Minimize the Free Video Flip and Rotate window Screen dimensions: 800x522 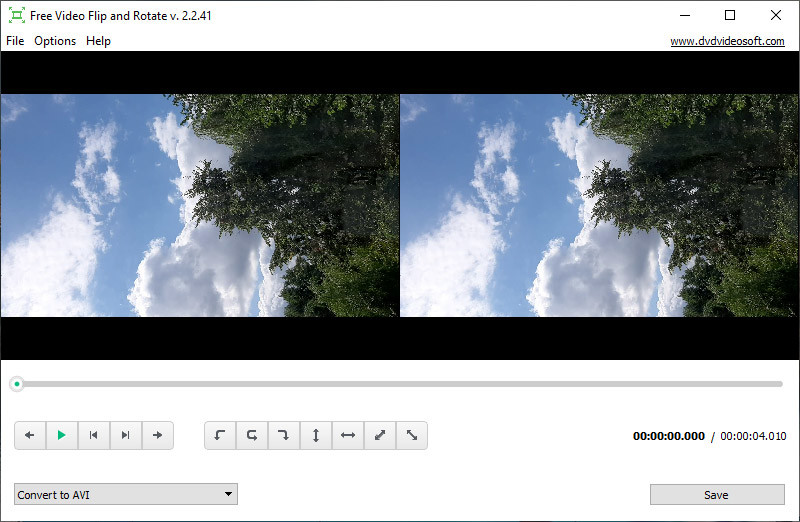(685, 15)
